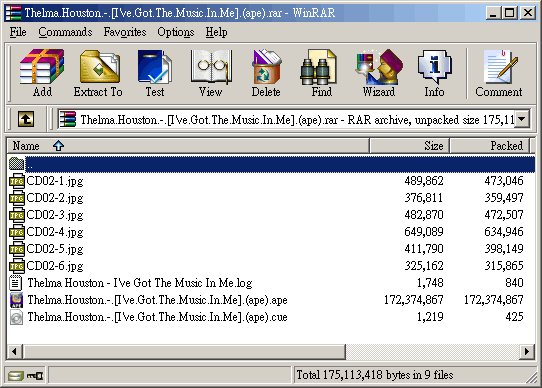The height and width of the screenshot is (388, 542).
Task: Click the archive path text field
Action: [x=287, y=120]
